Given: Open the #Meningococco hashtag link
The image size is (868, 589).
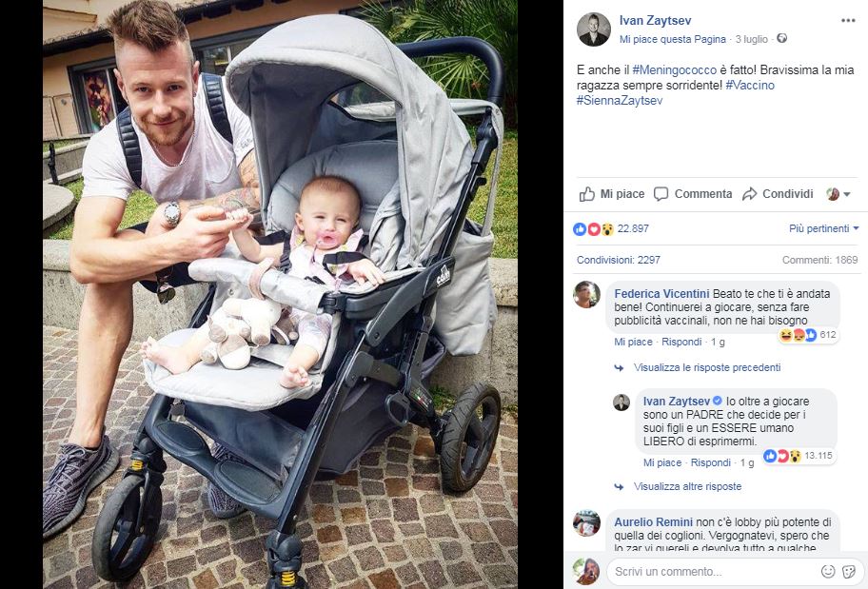Looking at the screenshot, I should (674, 70).
